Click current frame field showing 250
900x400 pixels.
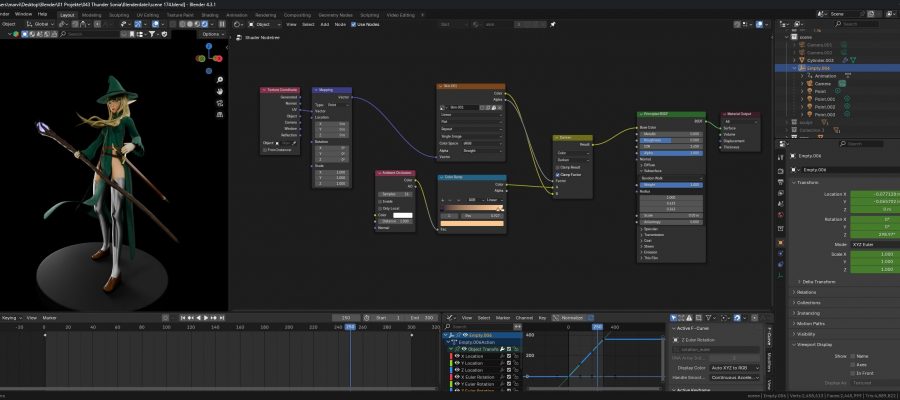click(x=346, y=317)
